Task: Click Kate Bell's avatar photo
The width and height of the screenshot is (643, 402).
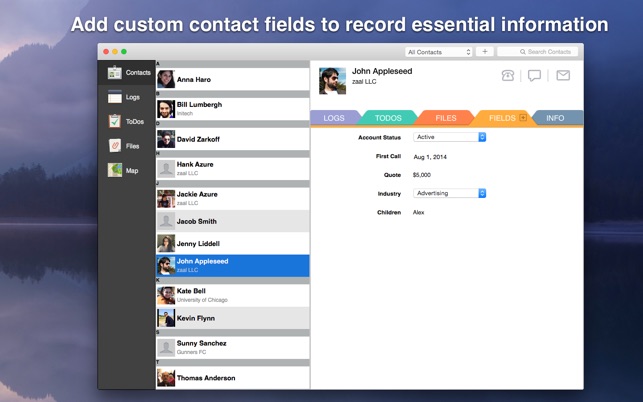Action: pyautogui.click(x=166, y=295)
